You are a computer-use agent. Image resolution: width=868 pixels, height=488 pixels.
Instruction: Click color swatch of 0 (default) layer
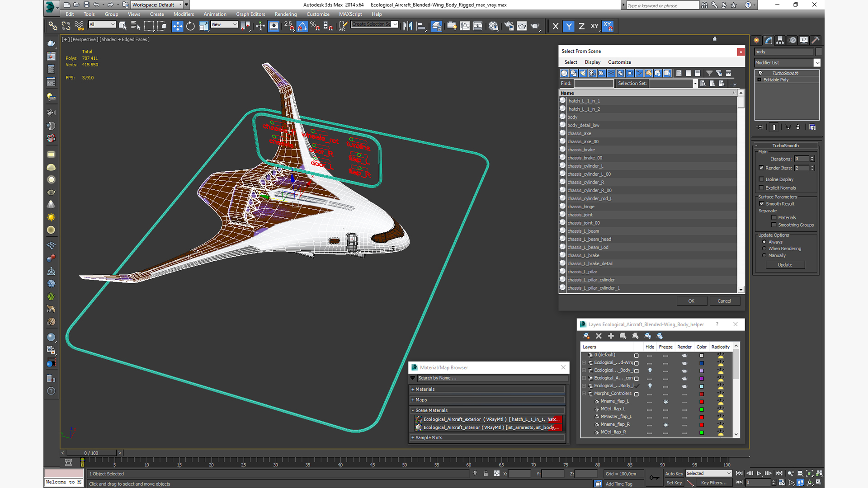point(702,356)
